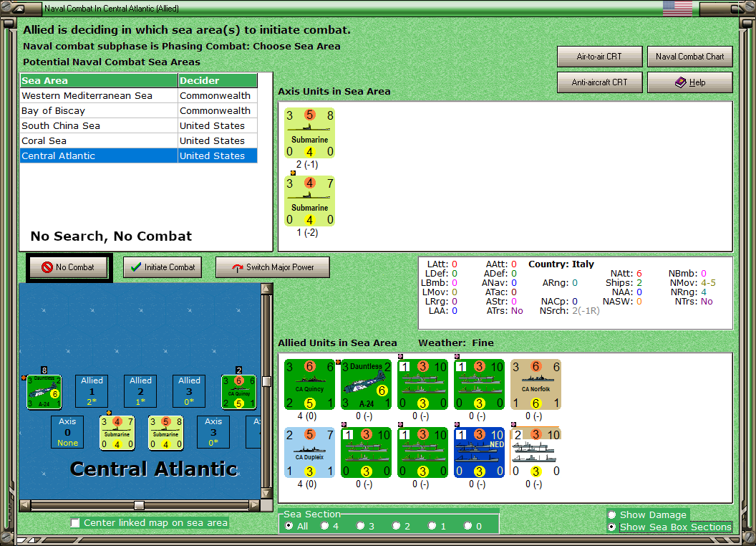The image size is (756, 546).
Task: Choose sea section 4 radio button
Action: (324, 526)
